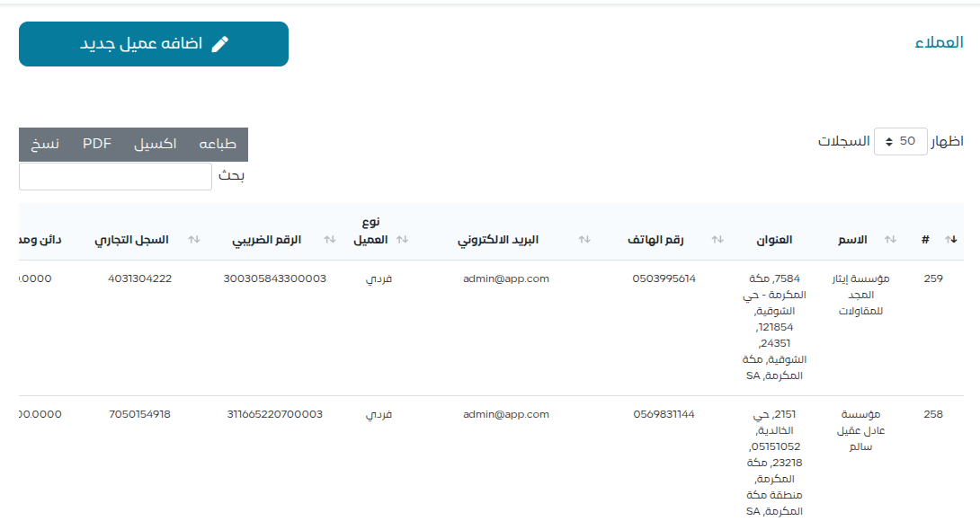The height and width of the screenshot is (530, 980).
Task: Export the table with اكسيل button
Action: 155,144
